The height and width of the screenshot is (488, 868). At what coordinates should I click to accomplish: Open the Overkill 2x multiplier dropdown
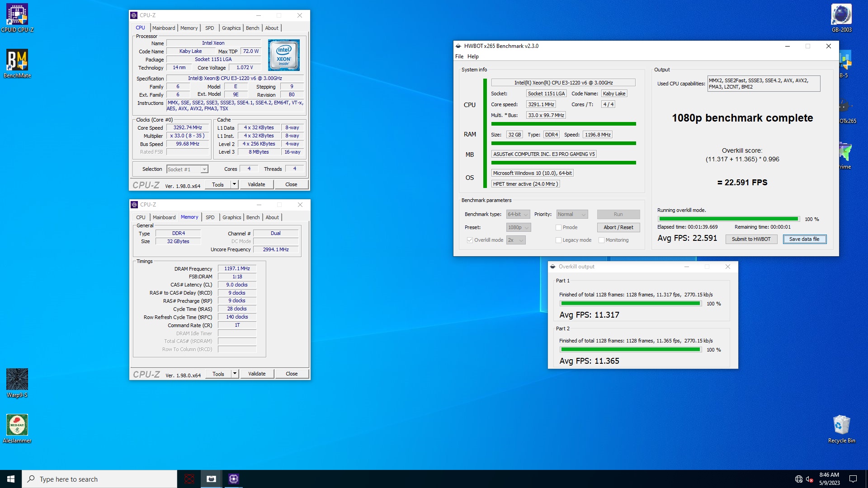[x=516, y=240]
